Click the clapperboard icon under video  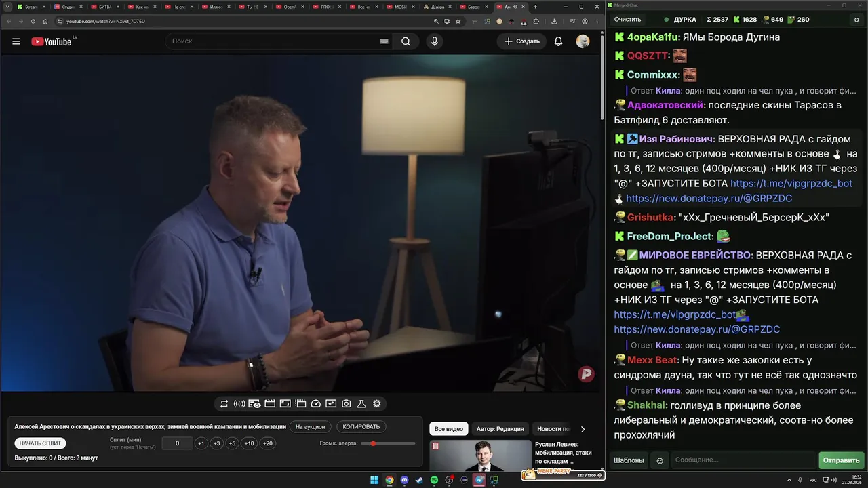point(270,404)
